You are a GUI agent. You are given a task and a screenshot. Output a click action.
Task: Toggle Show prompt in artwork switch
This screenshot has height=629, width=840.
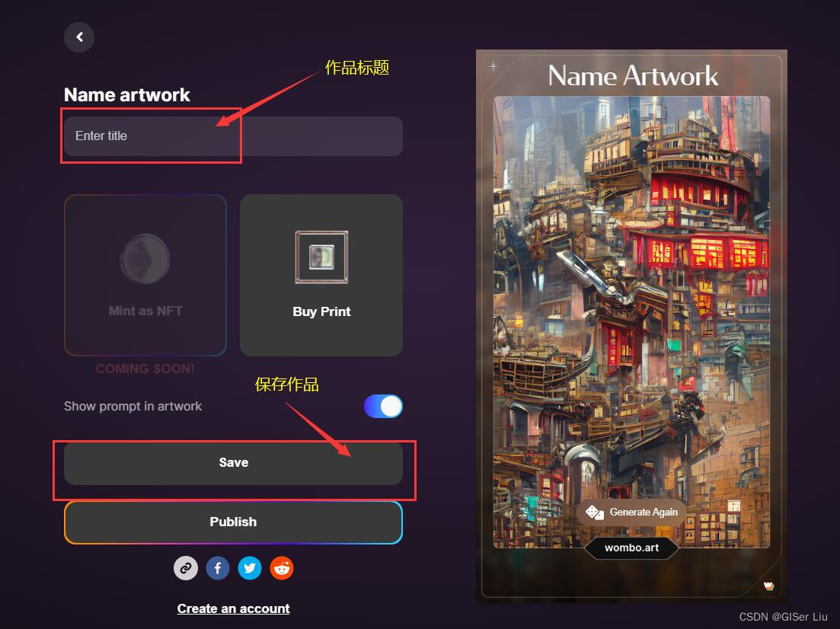[x=383, y=406]
